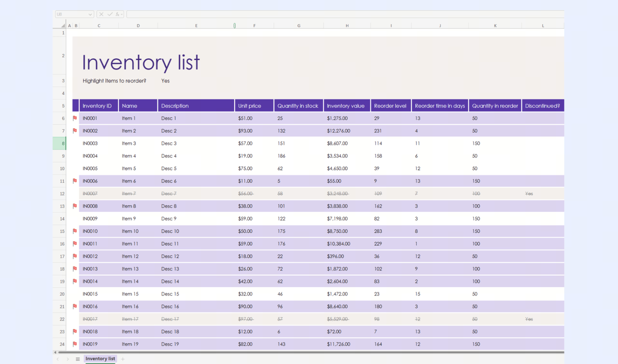Click the Enter checkmark icon in formula bar
The height and width of the screenshot is (364, 618).
coord(110,14)
